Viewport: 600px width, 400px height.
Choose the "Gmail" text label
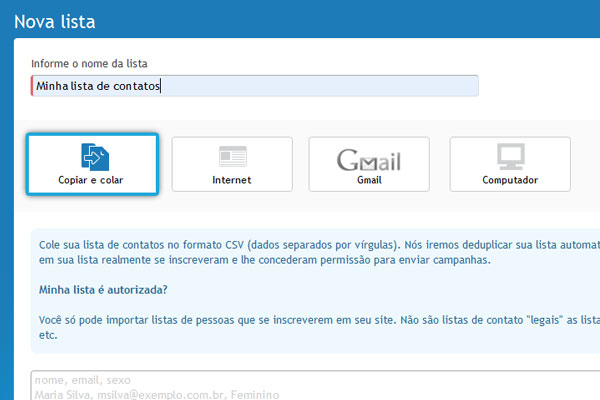pos(369,180)
